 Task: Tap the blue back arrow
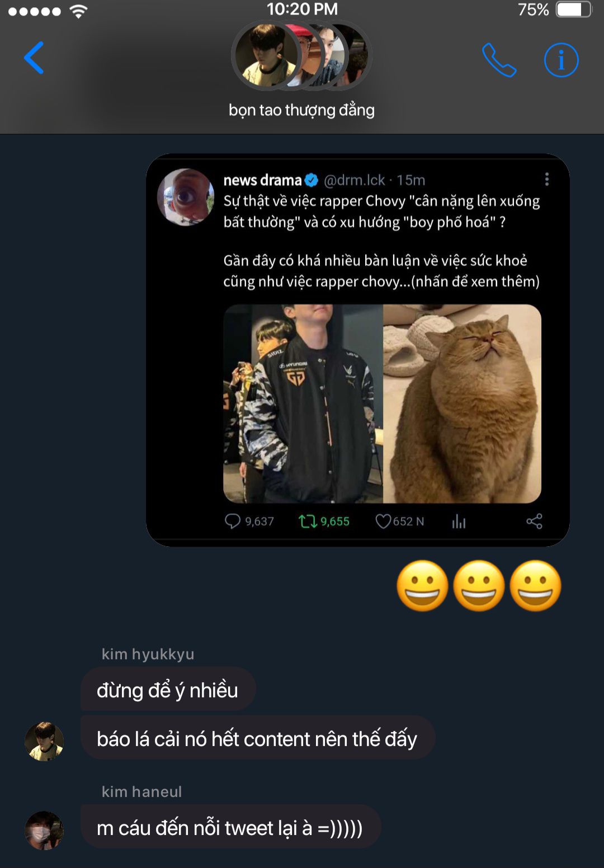pyautogui.click(x=34, y=58)
